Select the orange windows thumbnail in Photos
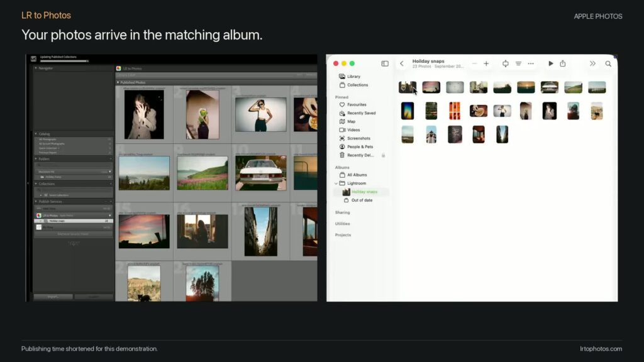Screen dimensions: 644x362 [455, 111]
